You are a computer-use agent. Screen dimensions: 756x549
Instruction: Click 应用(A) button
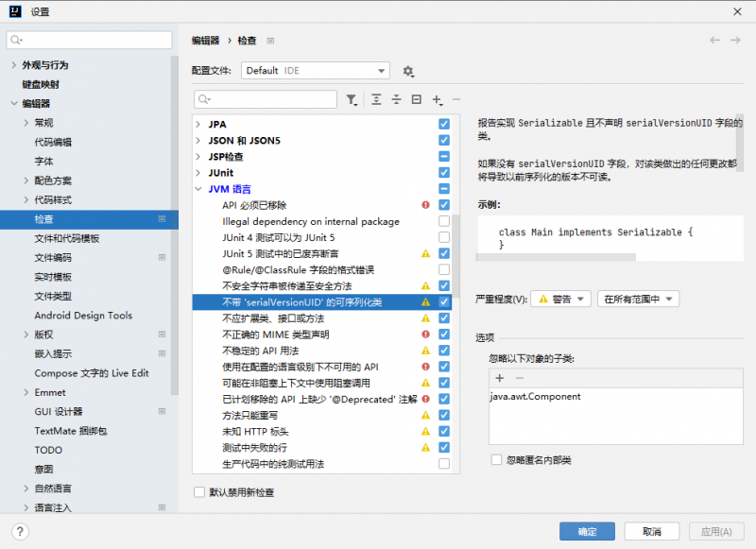click(x=716, y=532)
